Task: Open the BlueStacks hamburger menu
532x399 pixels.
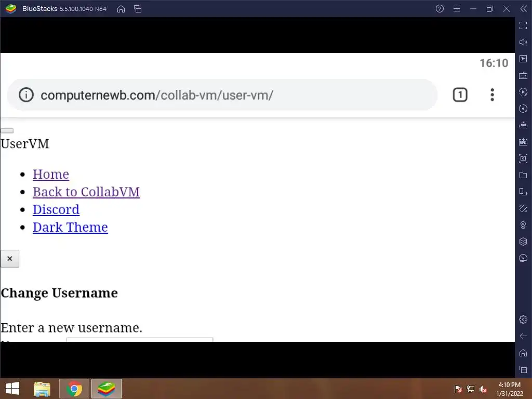Action: pyautogui.click(x=457, y=9)
